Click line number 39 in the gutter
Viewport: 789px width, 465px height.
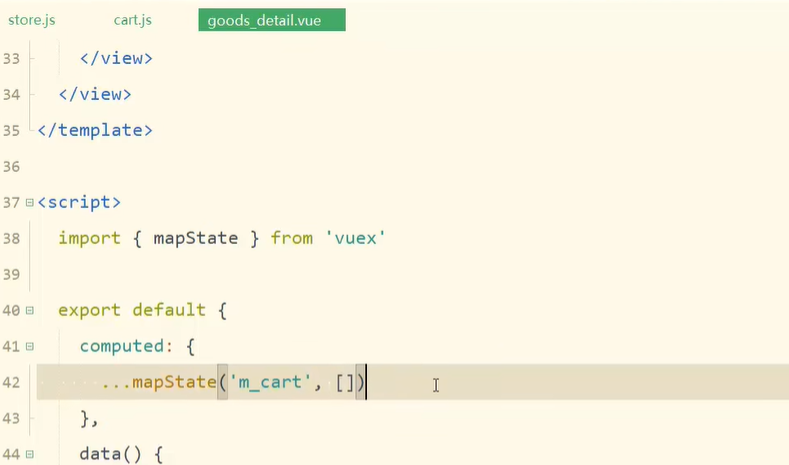(x=11, y=275)
